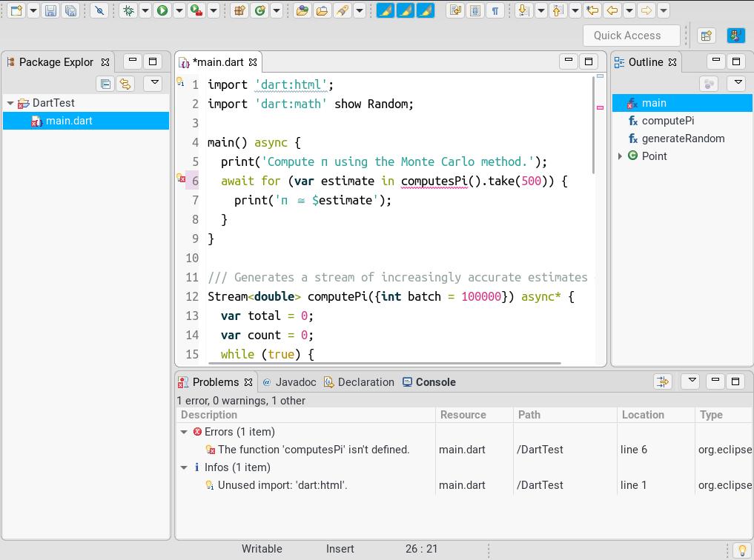Open the Search dropdown arrow

[x=360, y=10]
